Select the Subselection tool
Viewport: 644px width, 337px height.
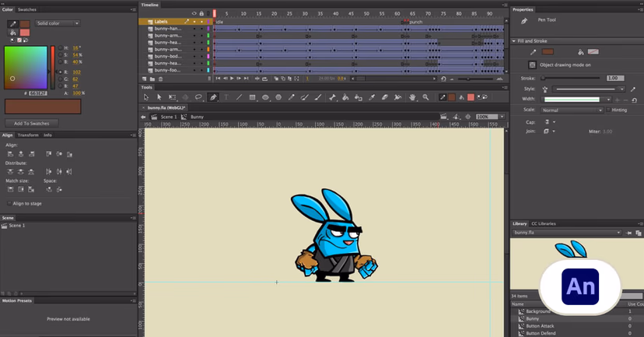159,97
